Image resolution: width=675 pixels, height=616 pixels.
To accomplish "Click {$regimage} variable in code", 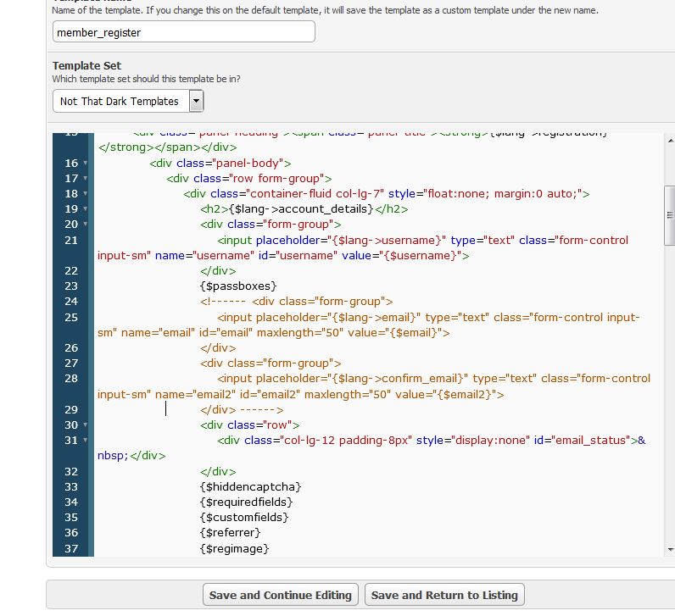I will click(x=235, y=548).
